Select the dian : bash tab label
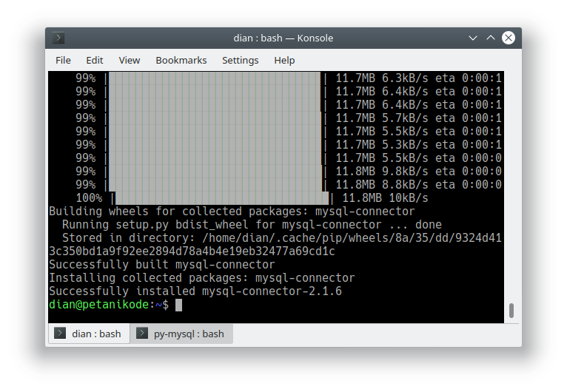 click(x=96, y=334)
